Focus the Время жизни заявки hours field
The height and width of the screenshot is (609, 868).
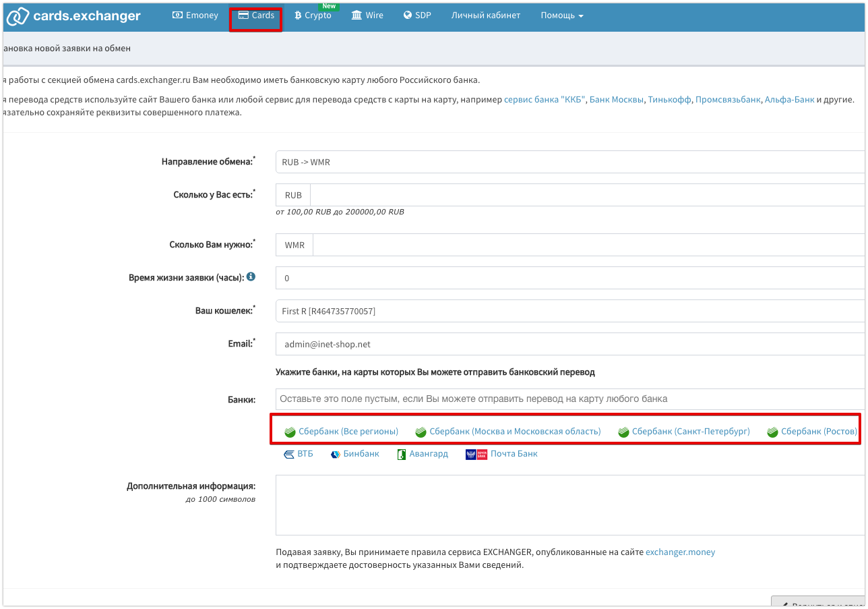(570, 278)
